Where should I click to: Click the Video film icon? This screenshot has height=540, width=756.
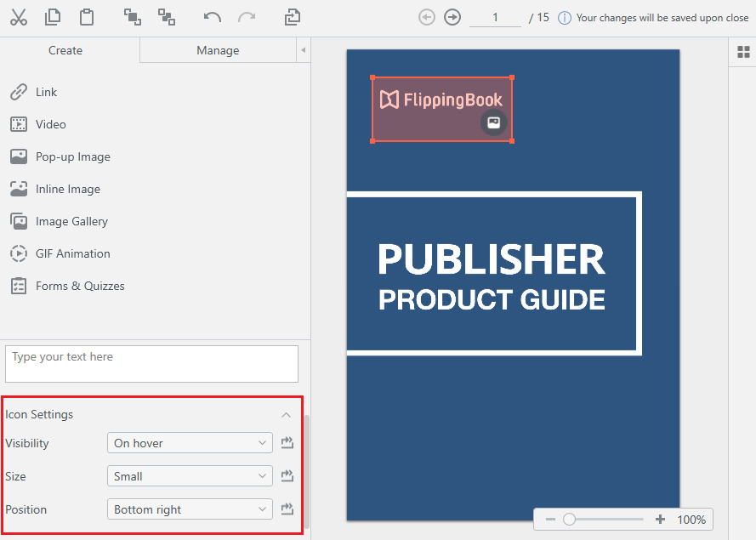pos(19,124)
